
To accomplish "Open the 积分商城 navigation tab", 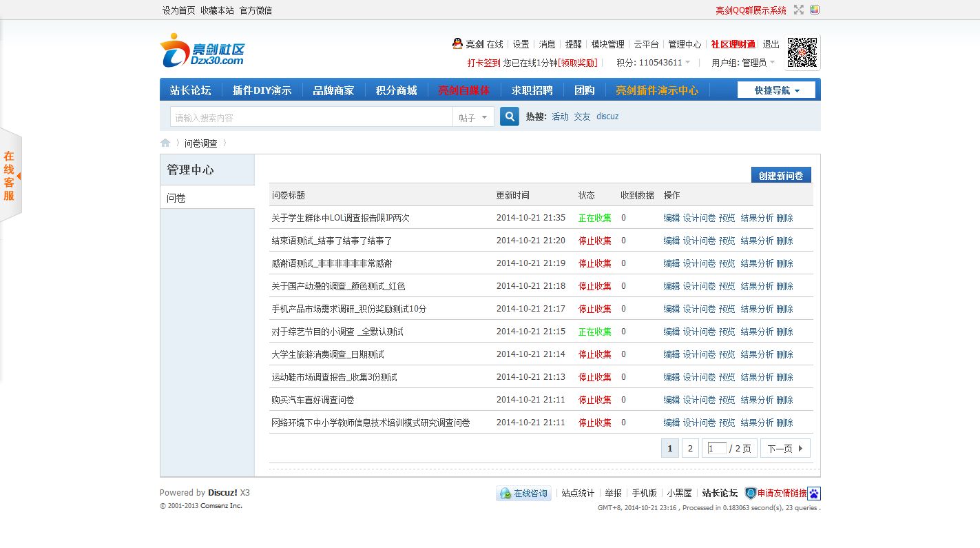I will coord(396,90).
